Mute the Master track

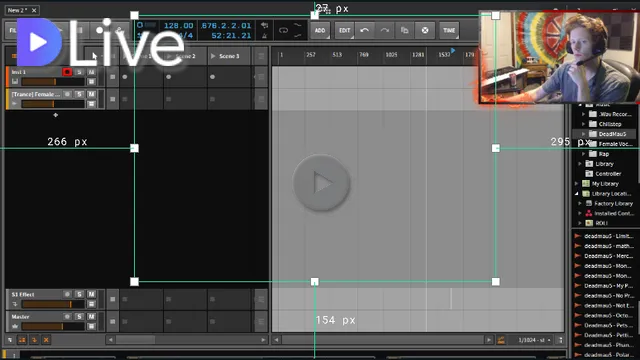point(91,317)
